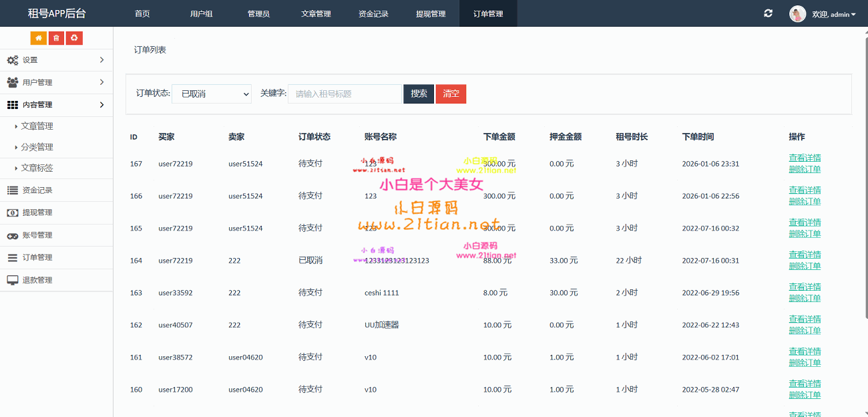The width and height of the screenshot is (868, 417).
Task: Select the 订单管理 top navigation tab
Action: (488, 13)
